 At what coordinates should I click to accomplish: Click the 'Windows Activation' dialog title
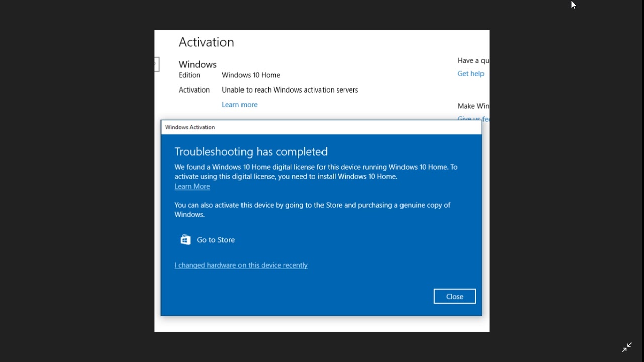[x=190, y=127]
